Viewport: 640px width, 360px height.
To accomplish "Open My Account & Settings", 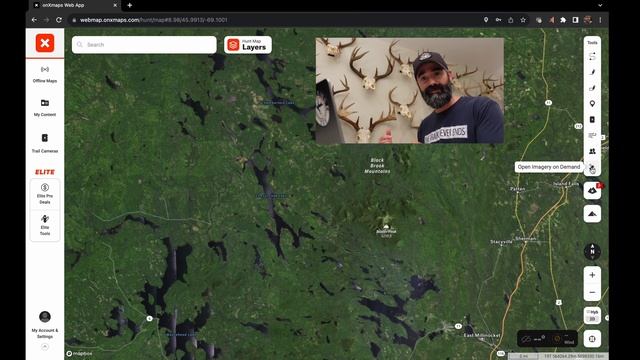I will (x=45, y=325).
